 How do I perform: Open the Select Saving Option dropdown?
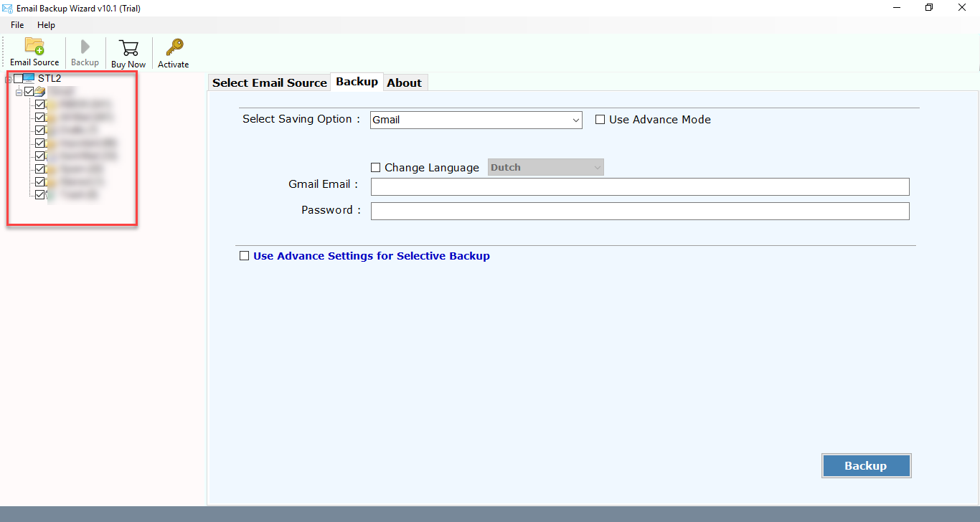coord(576,120)
